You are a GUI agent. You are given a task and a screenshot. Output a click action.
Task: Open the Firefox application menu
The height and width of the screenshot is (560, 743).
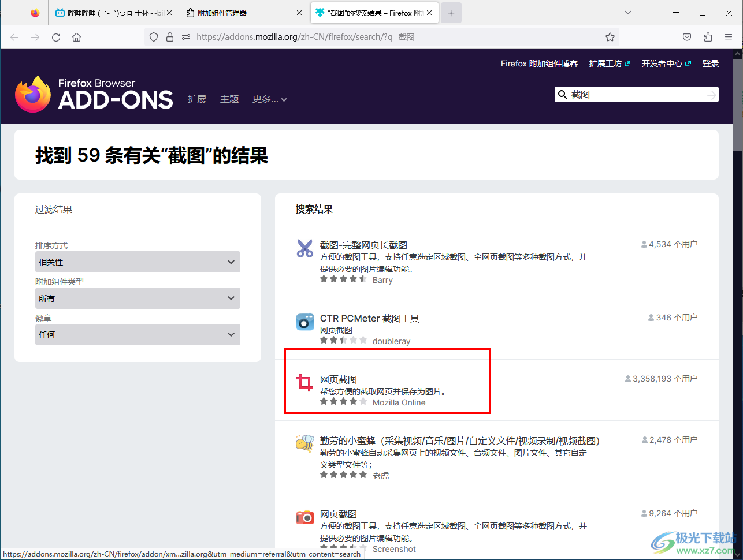[729, 37]
